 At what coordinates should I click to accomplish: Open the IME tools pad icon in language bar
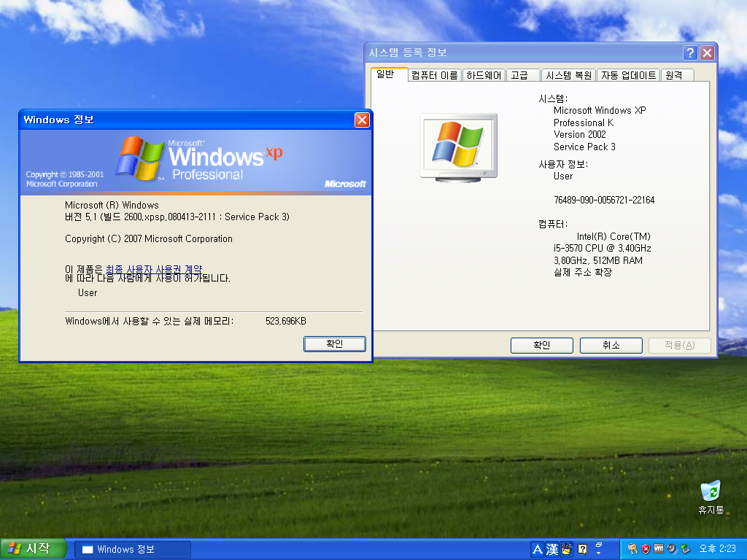point(566,550)
